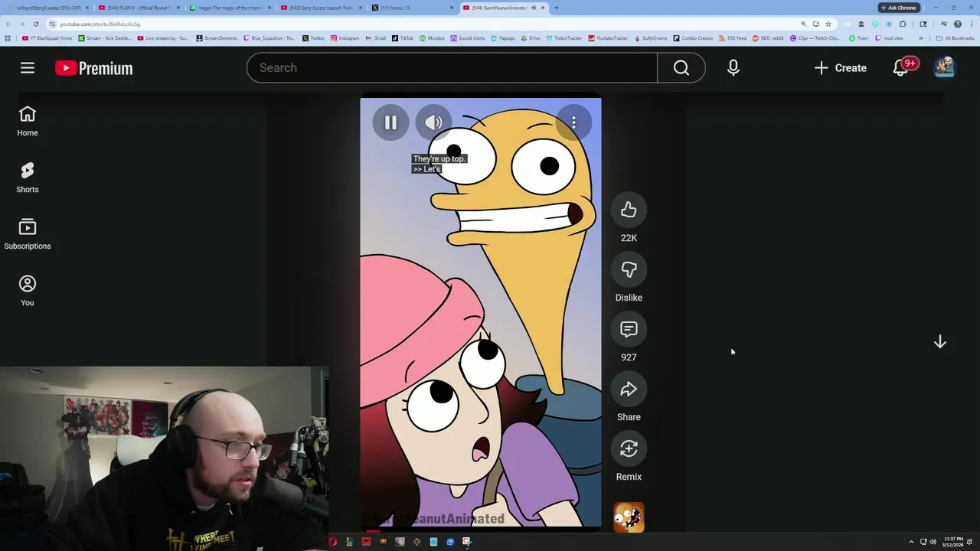Go to Home in the sidebar

click(x=28, y=121)
